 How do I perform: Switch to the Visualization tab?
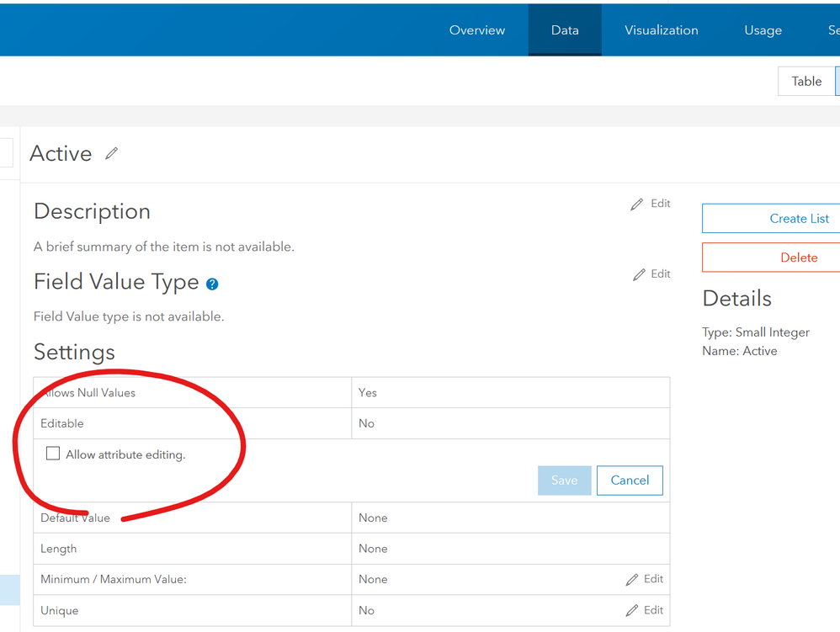662,30
